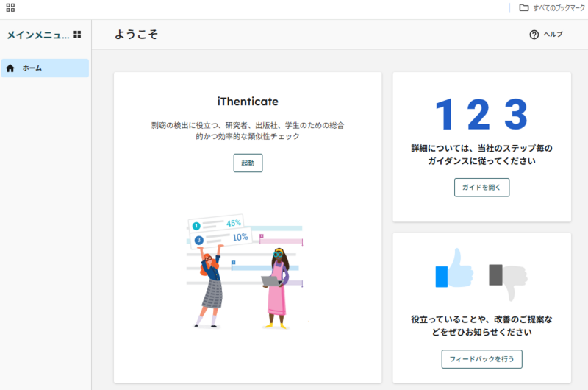Click the 剽窃の検出に役立つ description text
Image resolution: width=588 pixels, height=390 pixels.
coord(248,131)
